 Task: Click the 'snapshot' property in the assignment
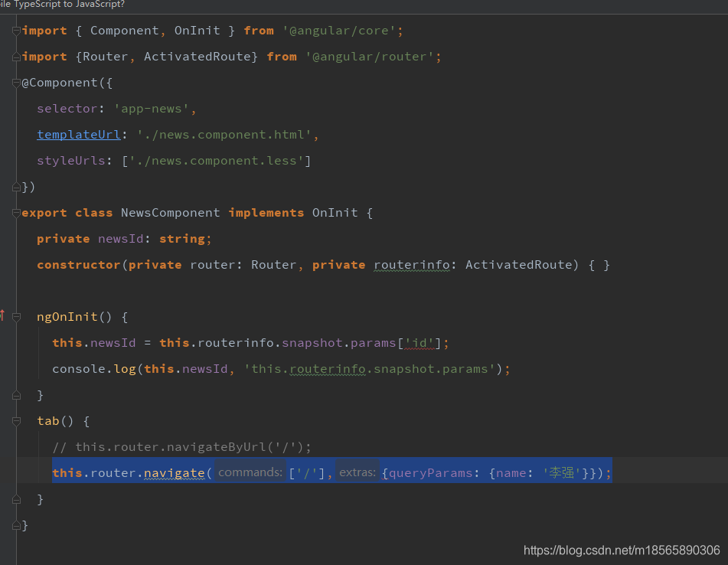point(312,343)
